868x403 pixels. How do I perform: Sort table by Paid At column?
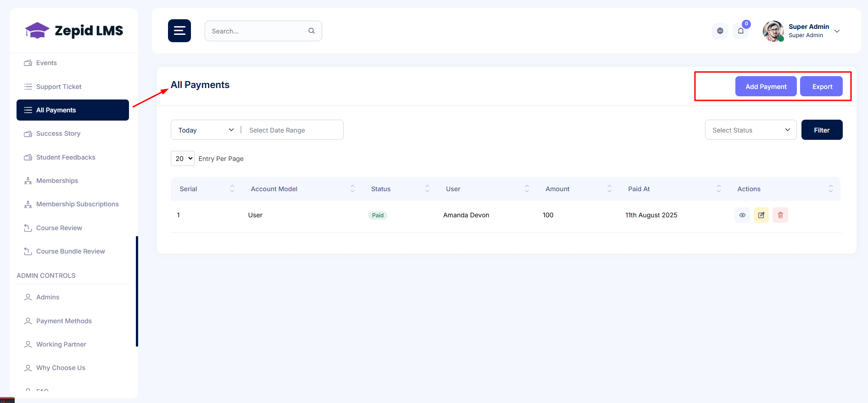click(x=719, y=188)
